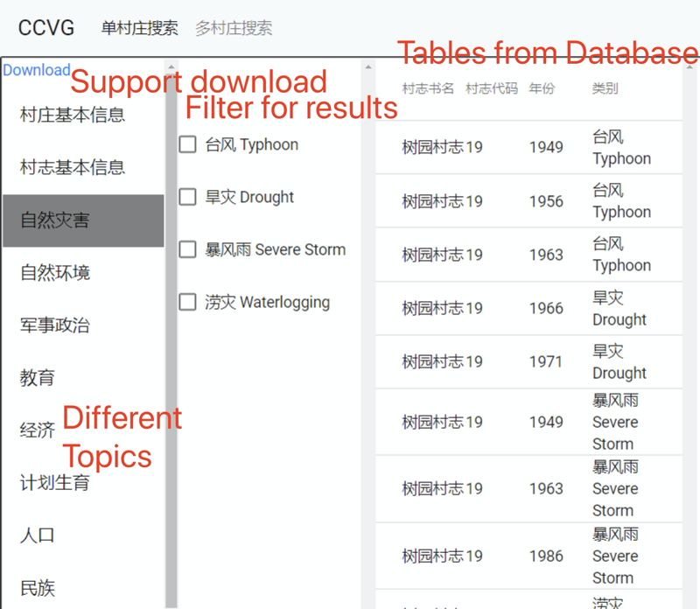Switch to 单村庄搜索 tab
700x609 pixels.
click(x=139, y=28)
